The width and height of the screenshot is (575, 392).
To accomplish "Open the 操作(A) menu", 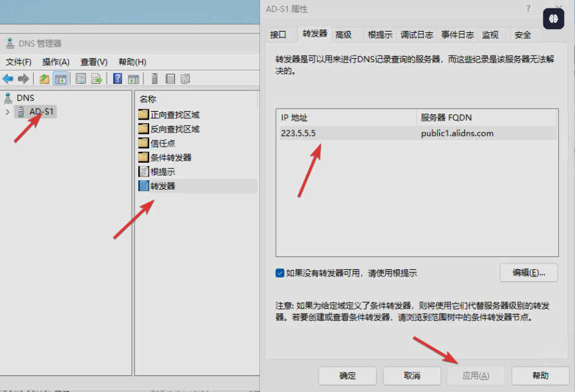I will (x=56, y=62).
